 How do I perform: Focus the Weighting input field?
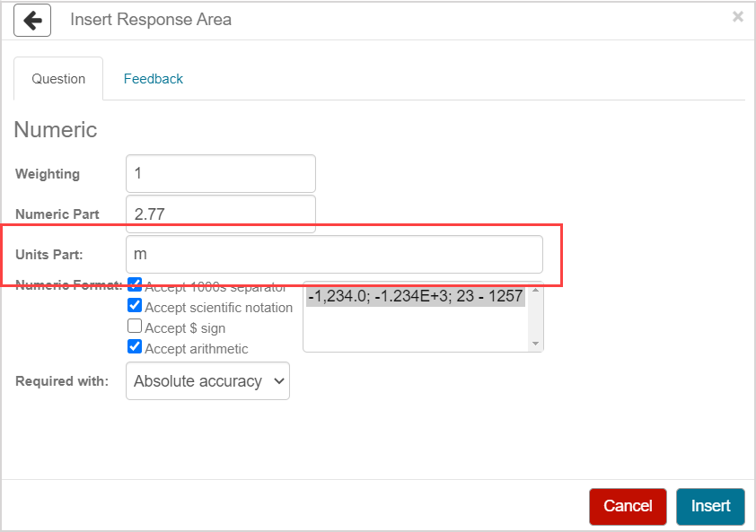pos(221,173)
